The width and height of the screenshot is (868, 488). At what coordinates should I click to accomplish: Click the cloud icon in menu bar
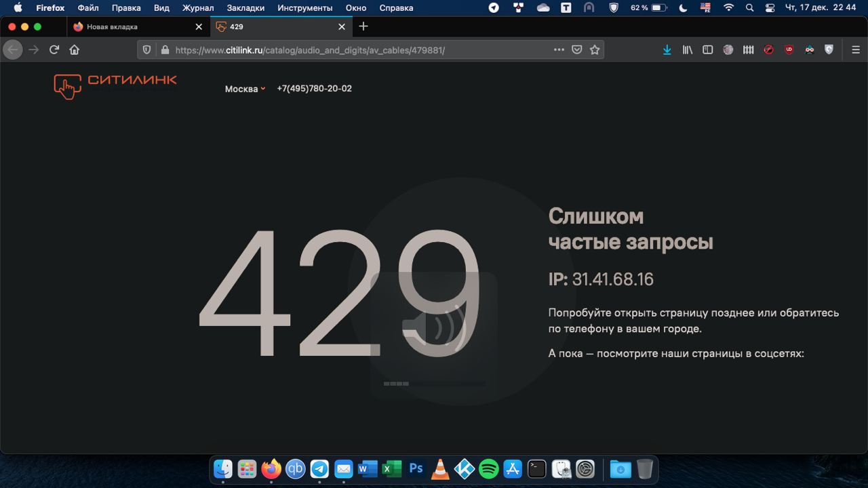click(543, 8)
